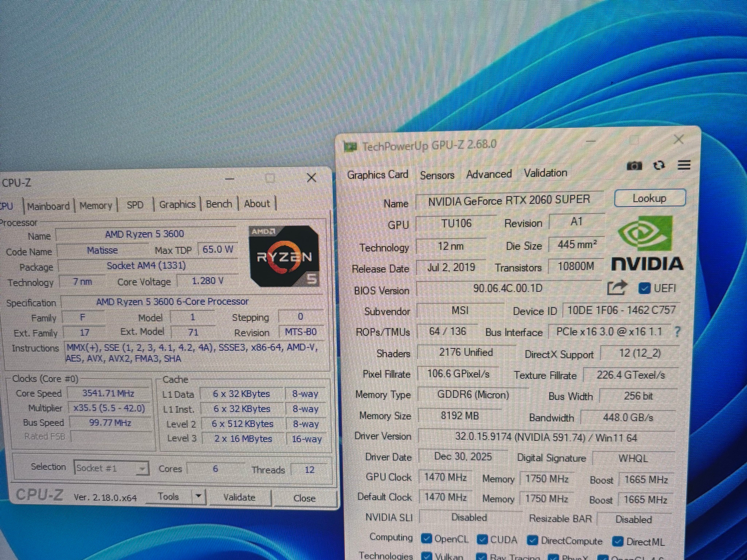Click the Release Date value Jul 2, 2019
The height and width of the screenshot is (560, 747).
[451, 268]
